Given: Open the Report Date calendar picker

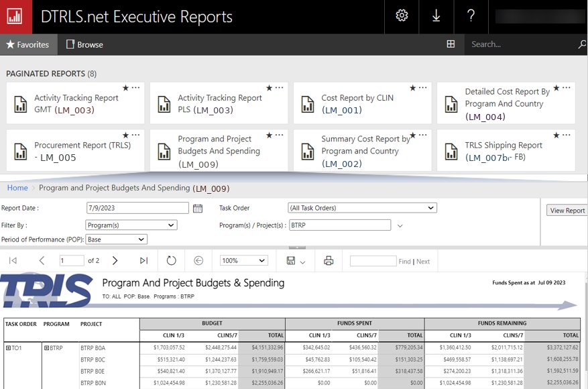Looking at the screenshot, I should pyautogui.click(x=198, y=208).
